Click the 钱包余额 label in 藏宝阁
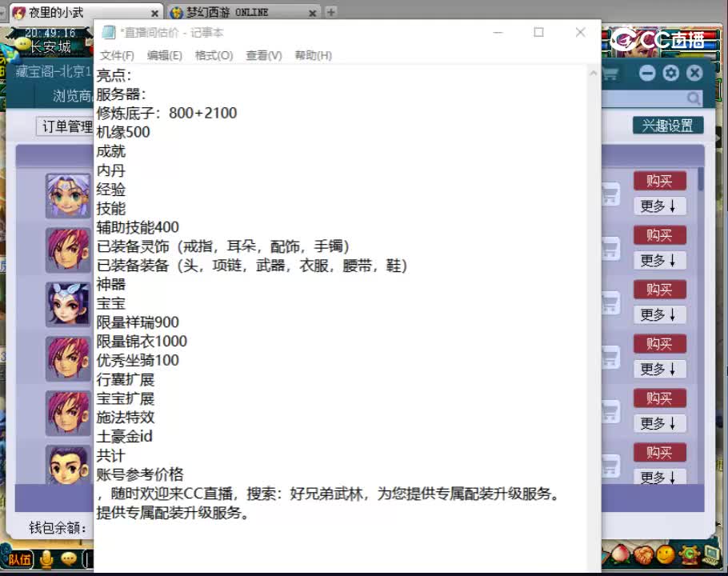 tap(58, 527)
